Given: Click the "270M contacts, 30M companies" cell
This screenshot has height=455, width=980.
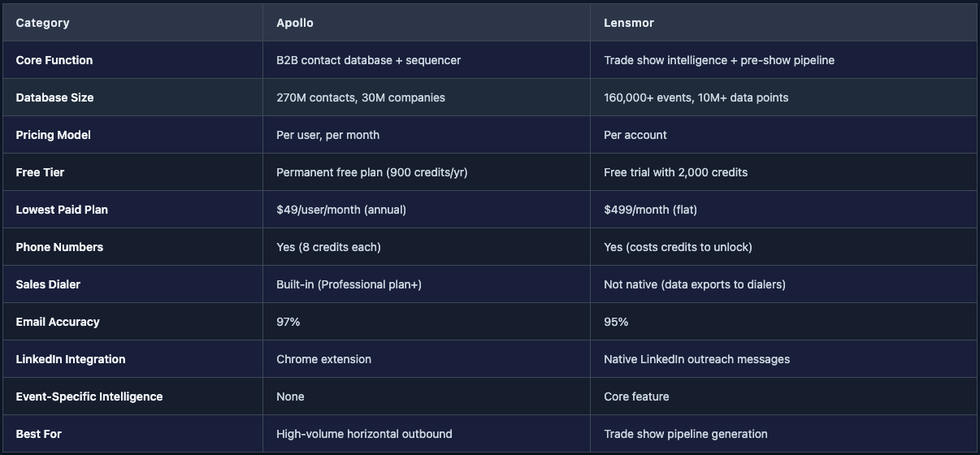Looking at the screenshot, I should (x=361, y=97).
